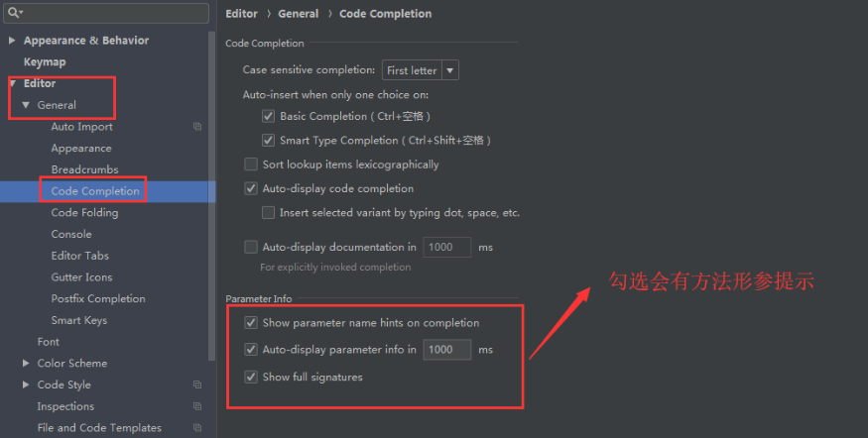
Task: Collapse the General tree node
Action: pyautogui.click(x=26, y=104)
